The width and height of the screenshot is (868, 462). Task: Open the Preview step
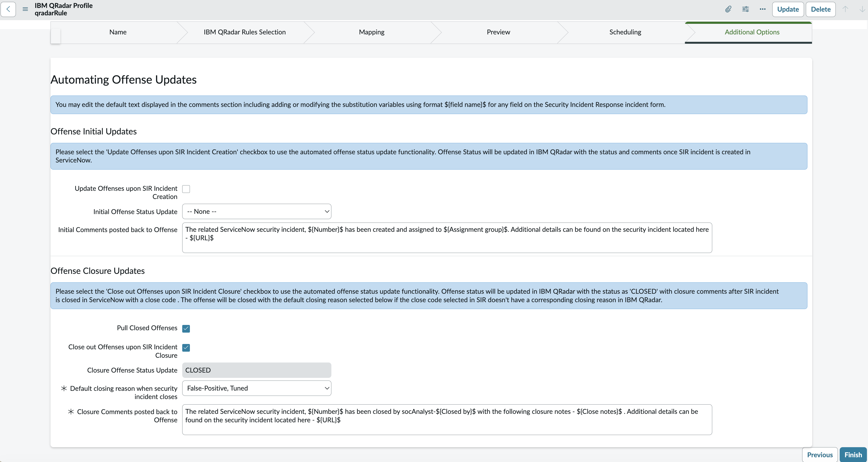coord(498,32)
